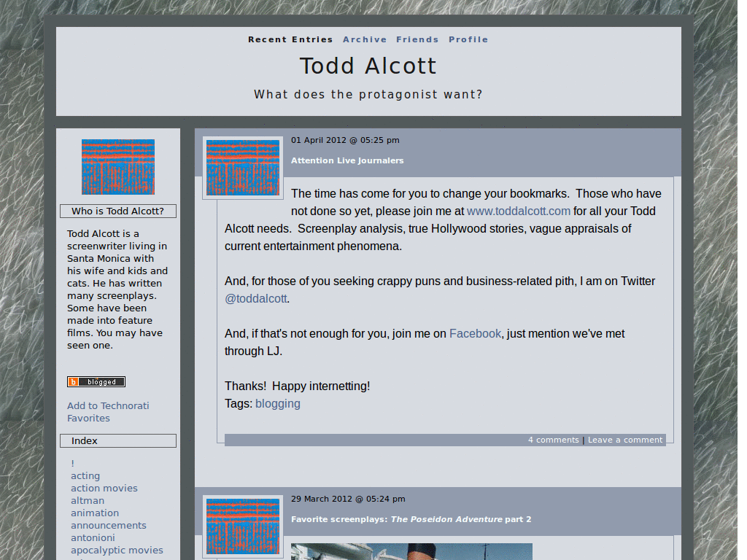Open the Favorite screenplays Poseidon Adventure part 2 title
This screenshot has width=747, height=560.
coord(411,519)
